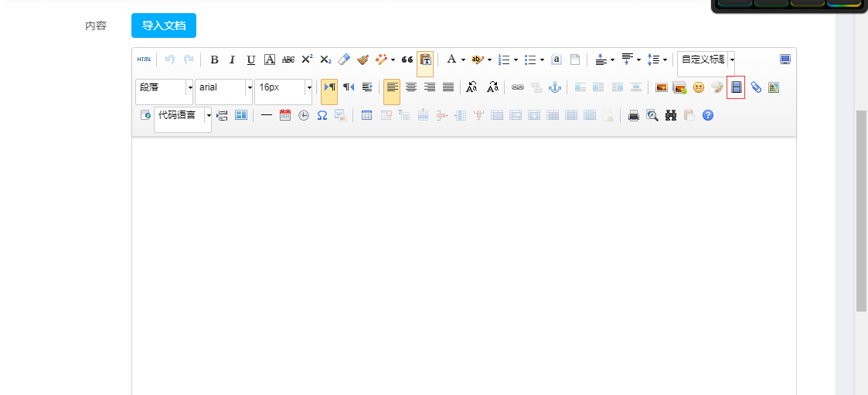The width and height of the screenshot is (868, 395).
Task: Upload a single image
Action: point(661,87)
